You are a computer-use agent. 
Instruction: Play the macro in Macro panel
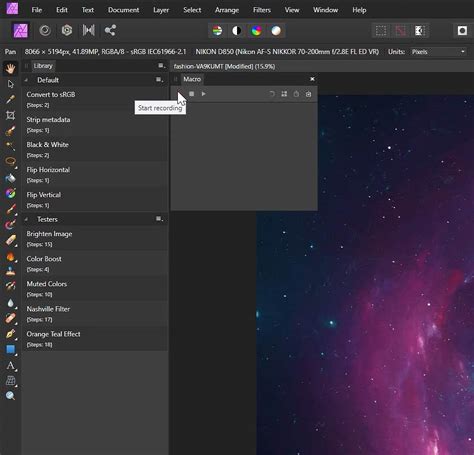pos(203,94)
